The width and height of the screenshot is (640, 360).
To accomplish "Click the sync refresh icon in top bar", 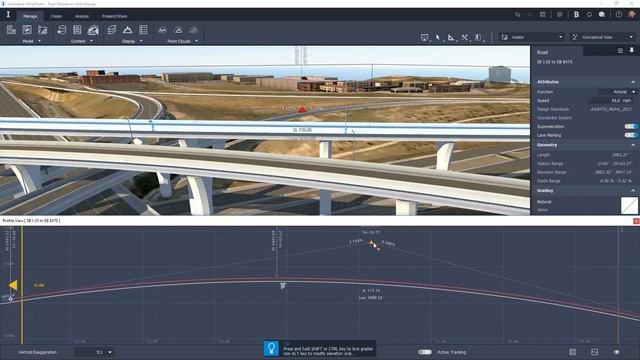I will [x=589, y=15].
